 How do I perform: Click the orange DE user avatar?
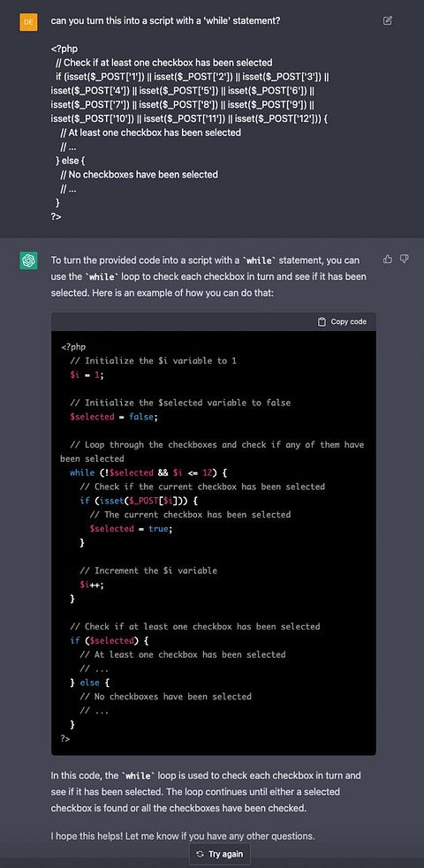pyautogui.click(x=29, y=21)
